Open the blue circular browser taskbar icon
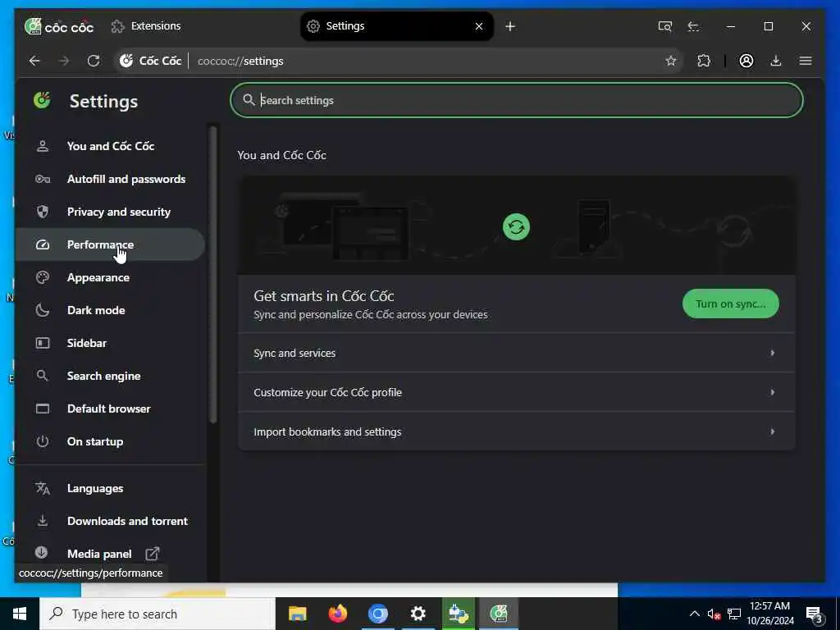 click(x=377, y=614)
